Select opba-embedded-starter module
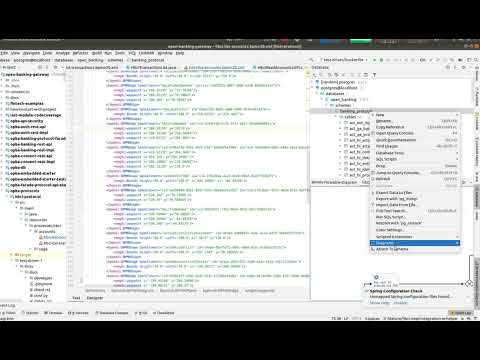The image size is (480, 360). click(33, 173)
